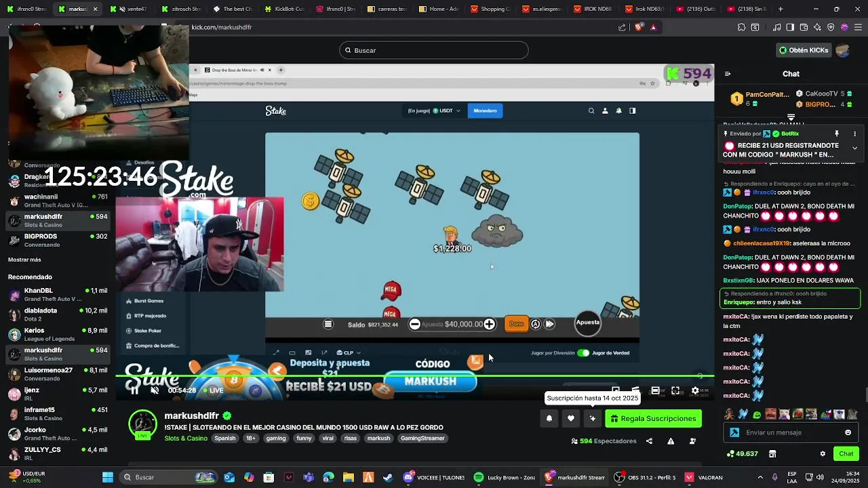Image resolution: width=868 pixels, height=488 pixels.
Task: Click the Slots & Casino category link
Action: click(186, 439)
